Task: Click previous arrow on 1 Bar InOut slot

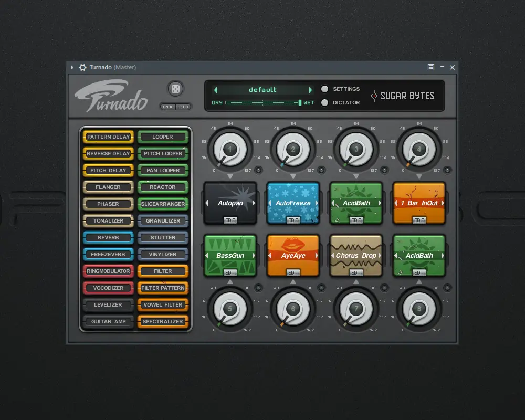Action: coord(396,203)
